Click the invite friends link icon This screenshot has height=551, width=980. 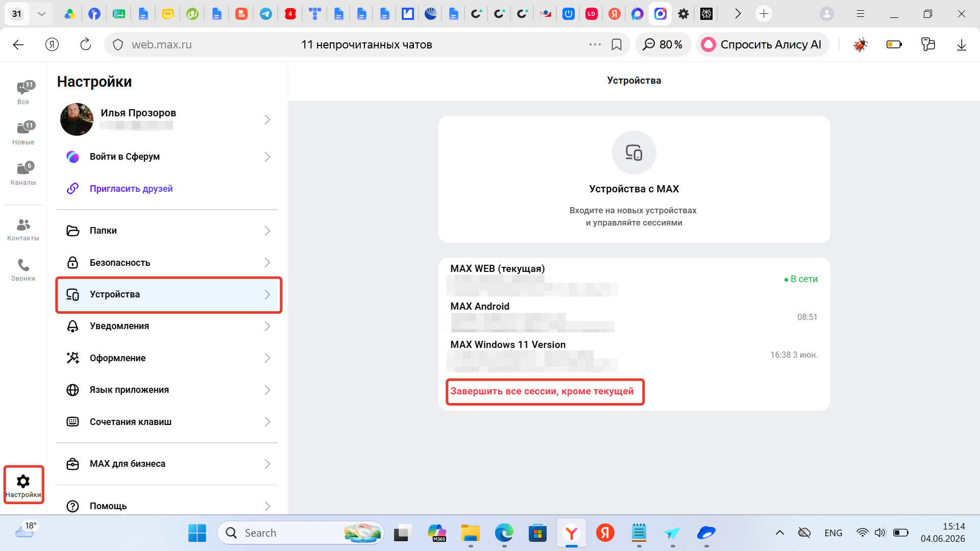[x=73, y=188]
